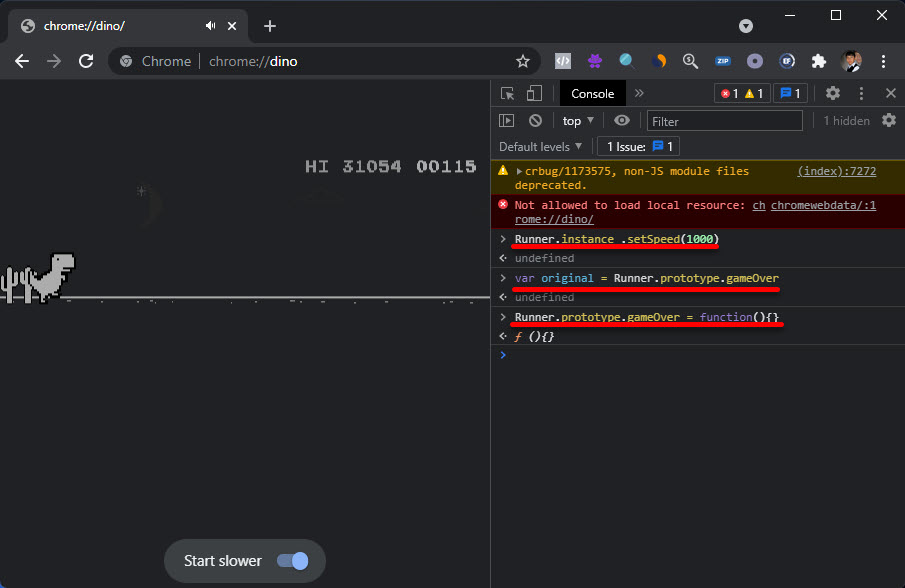Viewport: 905px width, 588px height.
Task: Show more DevTools tabs chevron
Action: [x=639, y=93]
